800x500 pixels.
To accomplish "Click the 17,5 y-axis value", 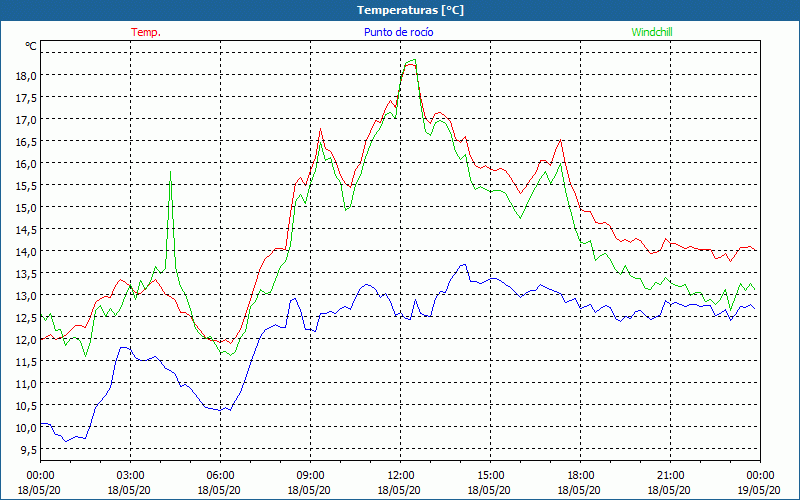I will [26, 97].
